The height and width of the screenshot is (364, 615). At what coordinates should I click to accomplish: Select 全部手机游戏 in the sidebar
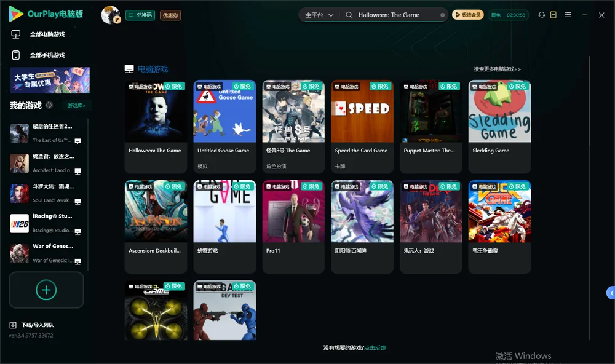38,55
